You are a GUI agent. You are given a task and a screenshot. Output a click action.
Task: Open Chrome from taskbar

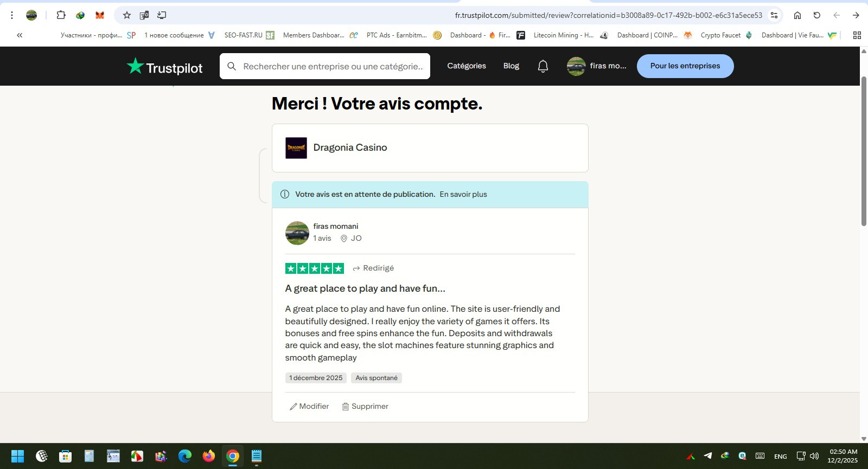(x=233, y=456)
